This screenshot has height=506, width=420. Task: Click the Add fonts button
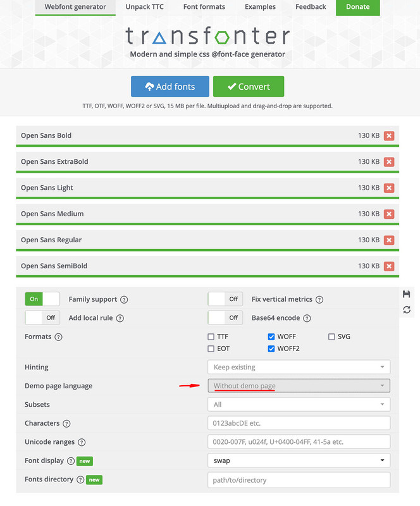click(x=170, y=87)
